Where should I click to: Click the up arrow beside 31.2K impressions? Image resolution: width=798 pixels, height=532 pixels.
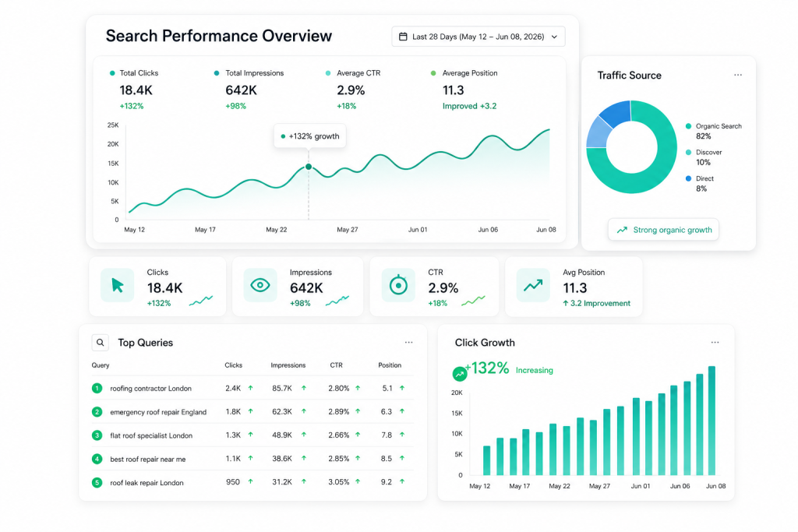304,481
